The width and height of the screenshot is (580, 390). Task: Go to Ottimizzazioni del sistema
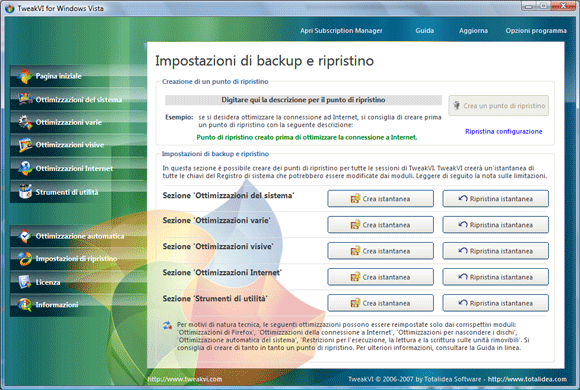78,99
